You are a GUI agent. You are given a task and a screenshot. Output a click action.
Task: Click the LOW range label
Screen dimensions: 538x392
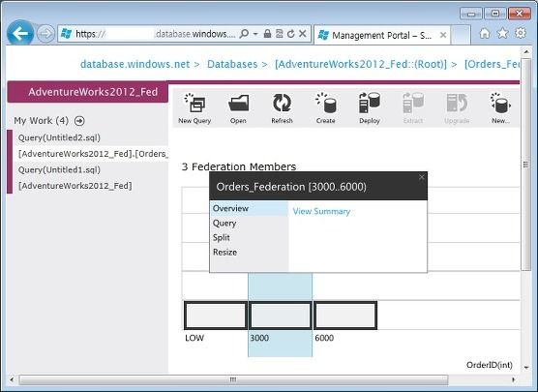[x=194, y=338]
